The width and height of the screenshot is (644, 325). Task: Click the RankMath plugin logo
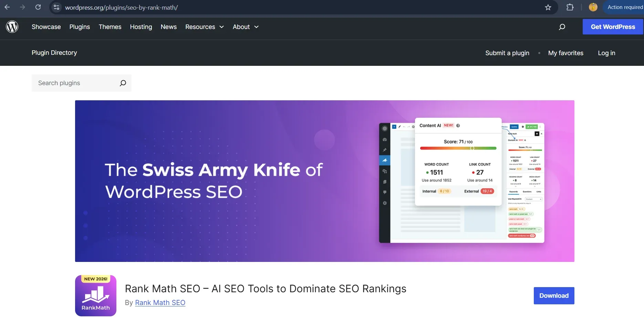coord(96,296)
